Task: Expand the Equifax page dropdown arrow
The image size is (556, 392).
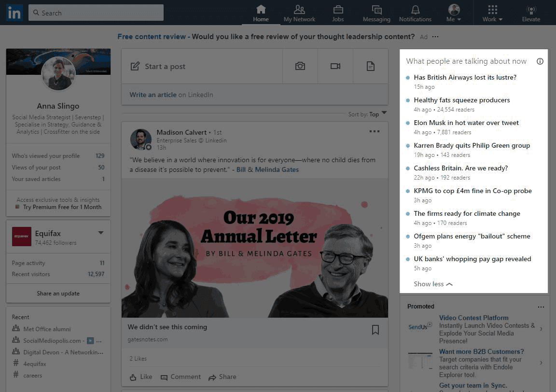Action: (x=101, y=233)
